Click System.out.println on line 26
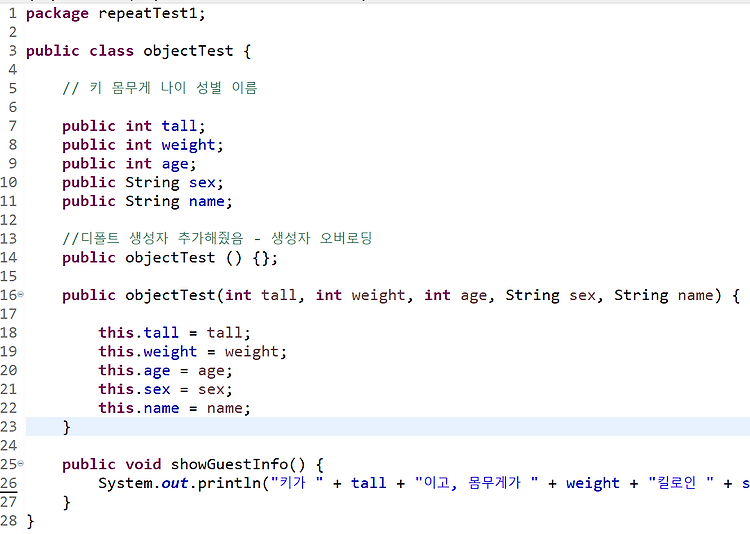This screenshot has width=750, height=534. pos(179,483)
